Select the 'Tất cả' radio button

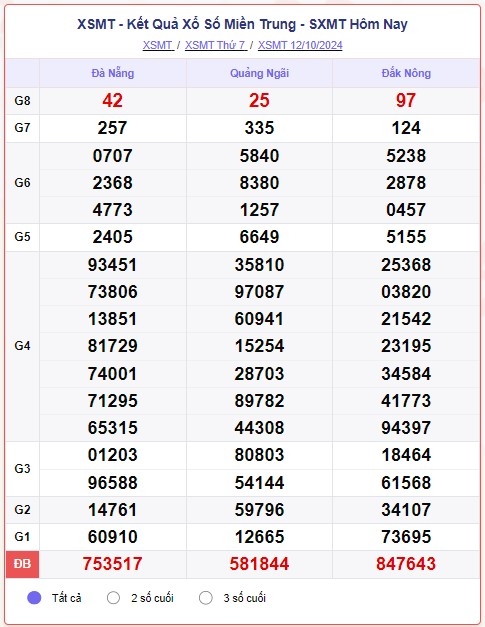point(34,598)
